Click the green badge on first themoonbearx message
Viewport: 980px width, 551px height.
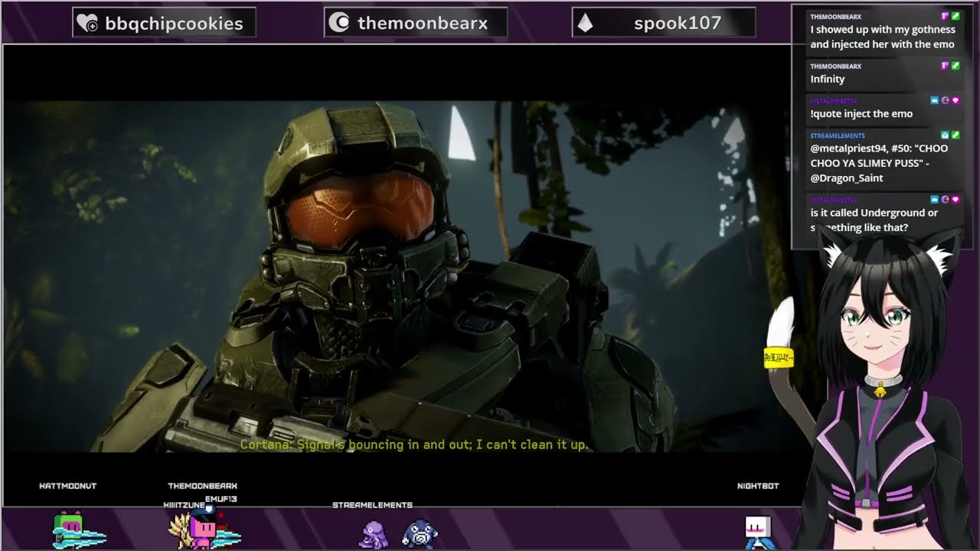point(955,16)
